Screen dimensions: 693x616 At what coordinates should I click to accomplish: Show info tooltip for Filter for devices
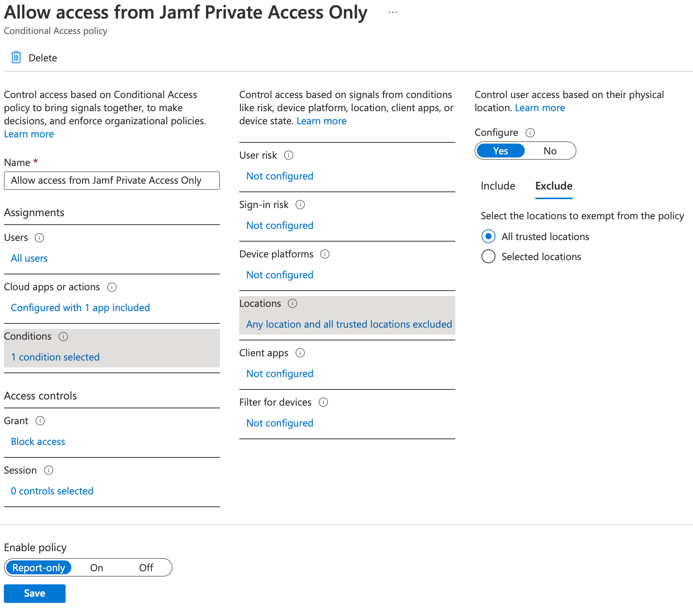coord(323,402)
